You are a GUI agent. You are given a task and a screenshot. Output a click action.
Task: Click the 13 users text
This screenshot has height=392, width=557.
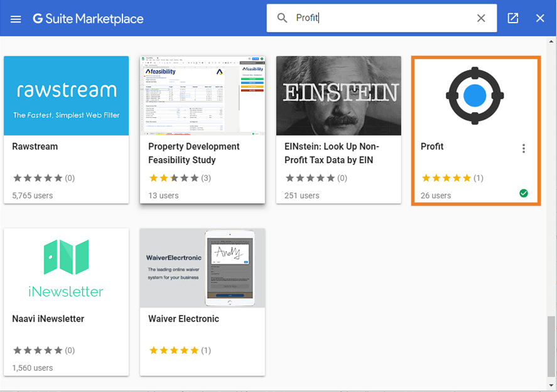(x=163, y=196)
